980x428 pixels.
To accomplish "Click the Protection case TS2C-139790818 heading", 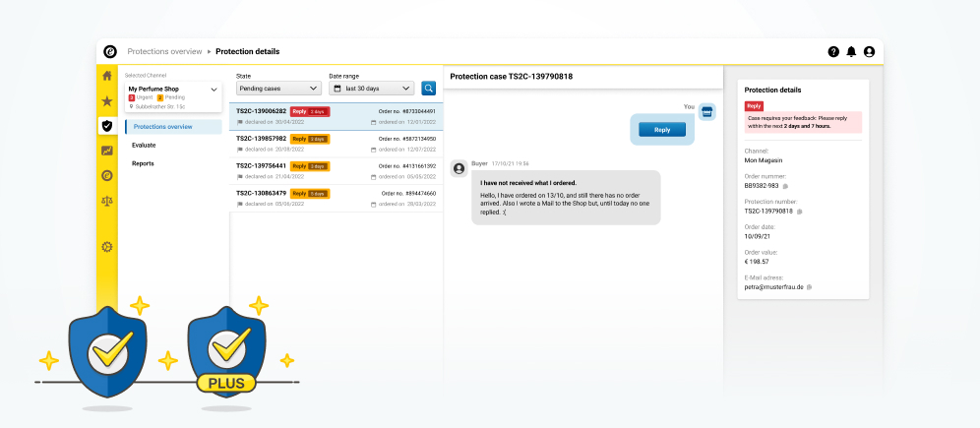I will click(512, 77).
